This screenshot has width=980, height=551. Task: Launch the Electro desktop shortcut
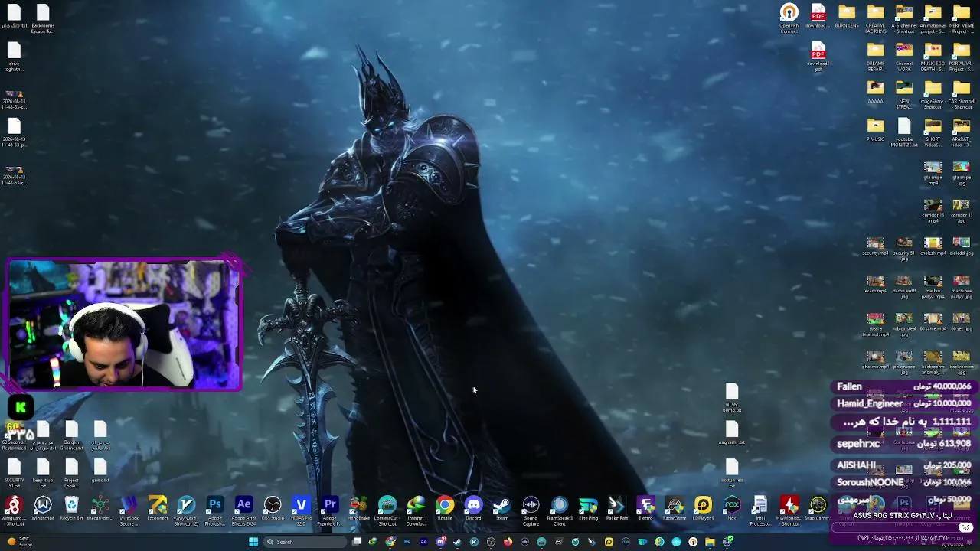(645, 510)
